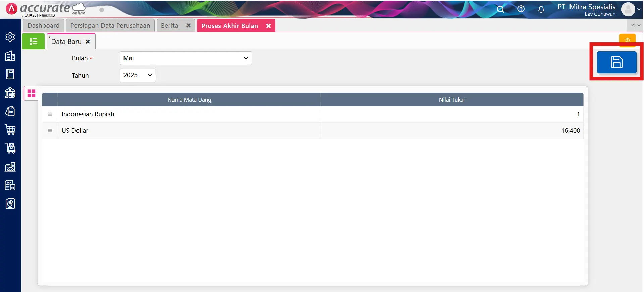The height and width of the screenshot is (292, 644).
Task: Open the cash and bank module icon
Action: (x=10, y=93)
